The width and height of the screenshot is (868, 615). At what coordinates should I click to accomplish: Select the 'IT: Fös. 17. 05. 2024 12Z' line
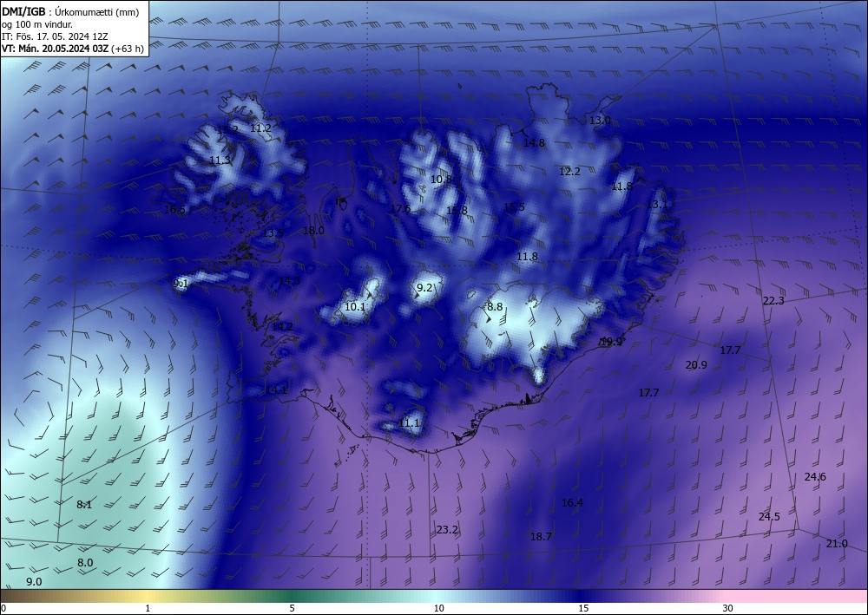pyautogui.click(x=54, y=36)
